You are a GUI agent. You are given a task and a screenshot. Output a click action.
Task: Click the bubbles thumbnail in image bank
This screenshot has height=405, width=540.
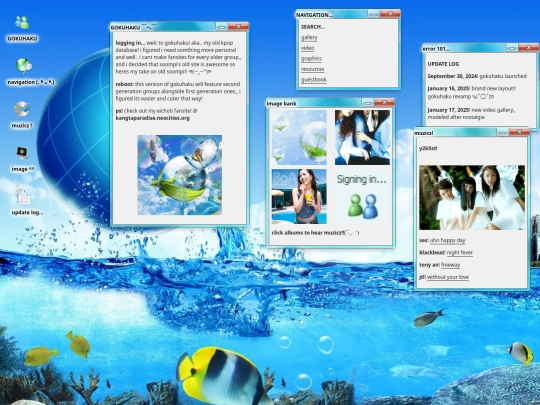(x=299, y=137)
